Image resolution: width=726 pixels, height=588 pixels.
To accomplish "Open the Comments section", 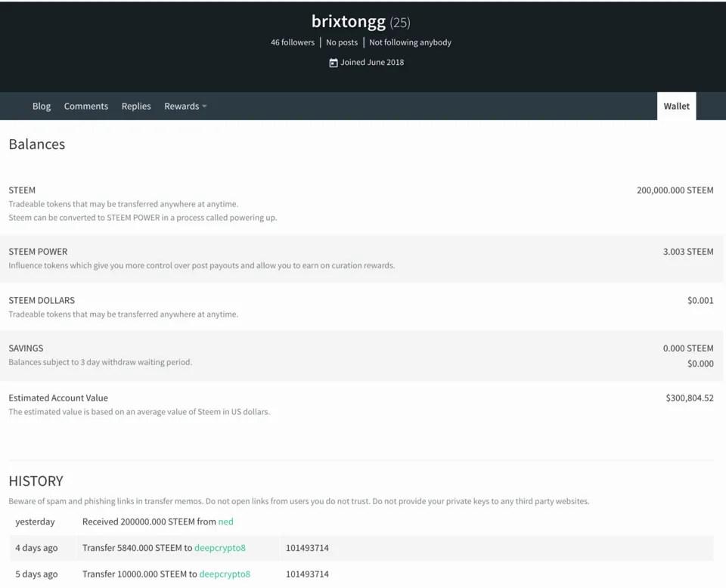I will (85, 106).
